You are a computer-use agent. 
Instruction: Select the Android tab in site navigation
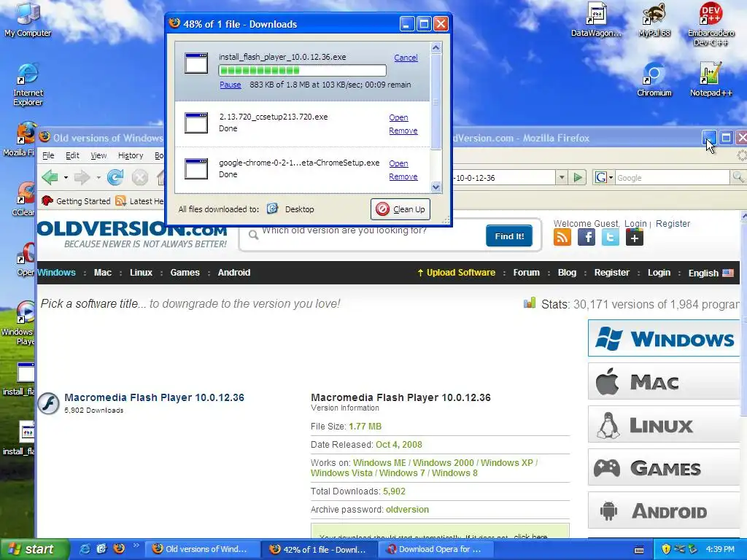click(234, 273)
